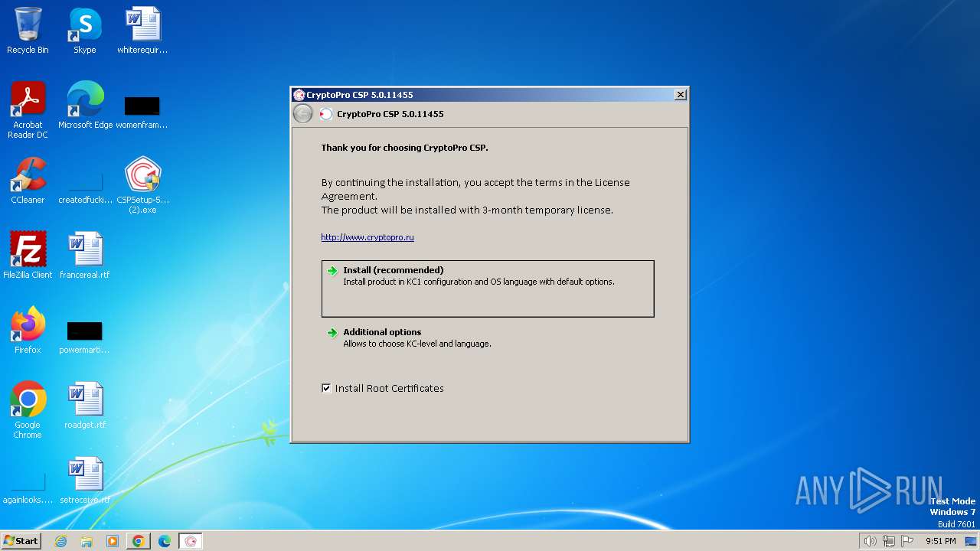This screenshot has width=980, height=551.
Task: Open setreceive.rtf document
Action: (x=85, y=481)
